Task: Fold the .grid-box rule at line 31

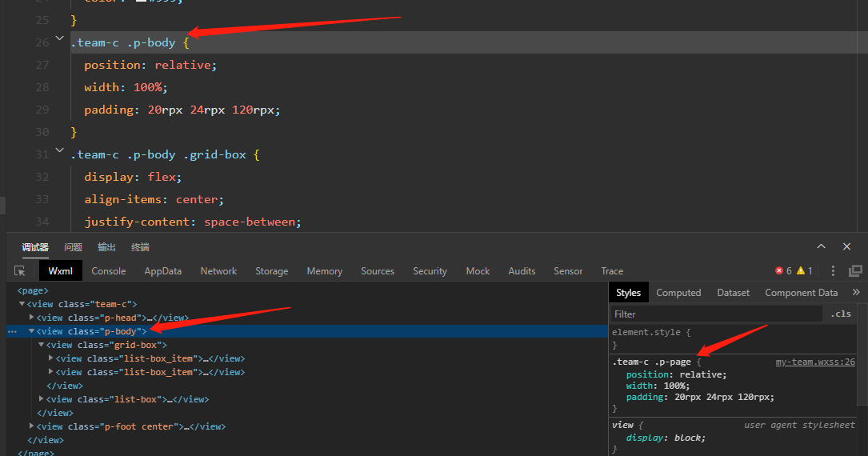Action: pyautogui.click(x=60, y=150)
